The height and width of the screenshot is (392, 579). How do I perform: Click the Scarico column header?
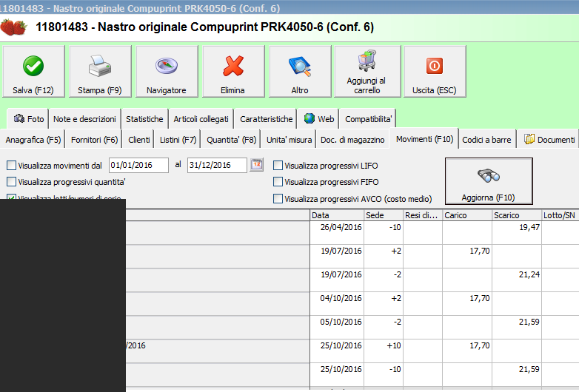tap(517, 215)
